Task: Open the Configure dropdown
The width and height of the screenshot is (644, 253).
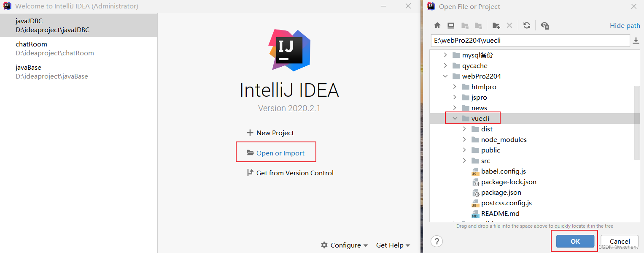Action: click(345, 245)
